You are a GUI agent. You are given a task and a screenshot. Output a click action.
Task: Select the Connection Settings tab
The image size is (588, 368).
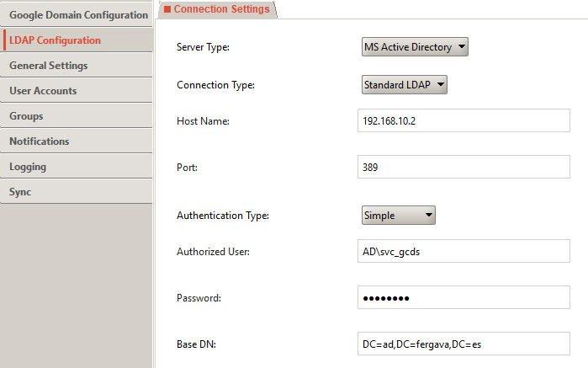coord(218,9)
